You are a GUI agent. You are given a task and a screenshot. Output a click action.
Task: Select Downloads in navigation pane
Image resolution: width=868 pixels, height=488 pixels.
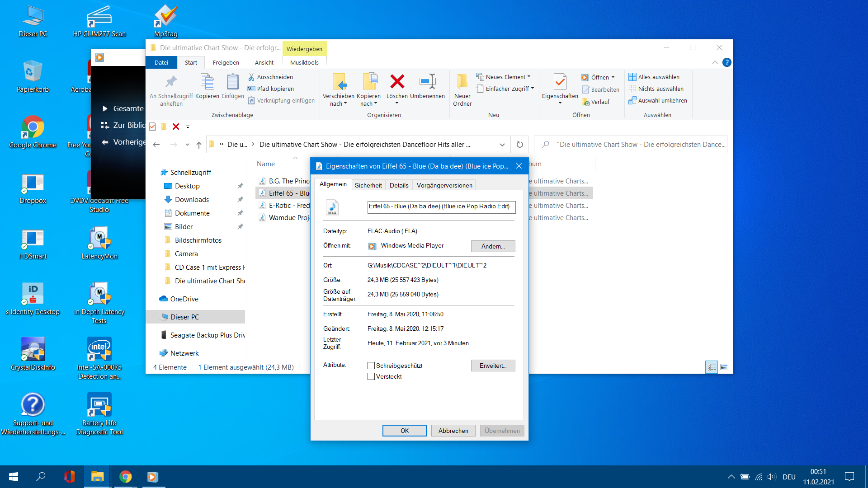click(x=192, y=200)
